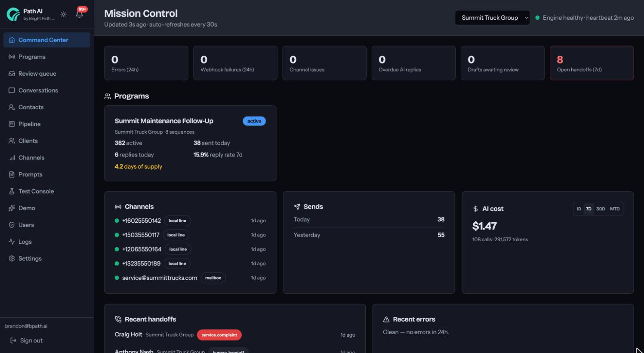Click the active status badge
Viewport: 644px width, 353px height.
pyautogui.click(x=254, y=121)
